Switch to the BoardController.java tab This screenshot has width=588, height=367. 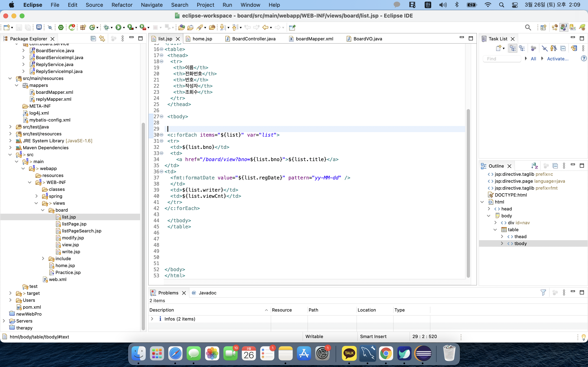253,39
